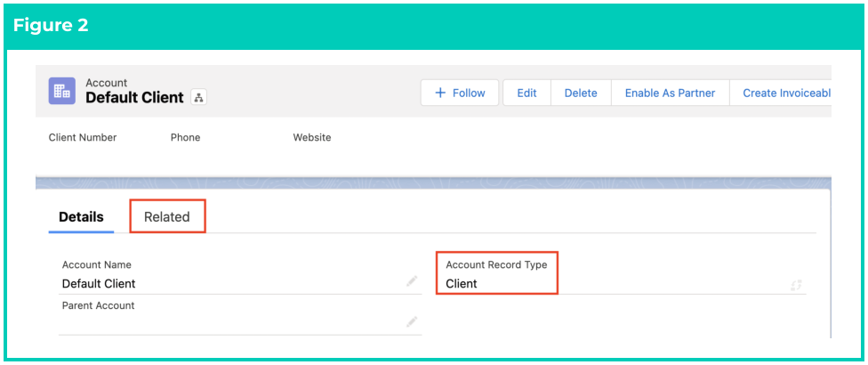Click the Website field label
Viewport: 868px width, 365px height.
coord(311,137)
